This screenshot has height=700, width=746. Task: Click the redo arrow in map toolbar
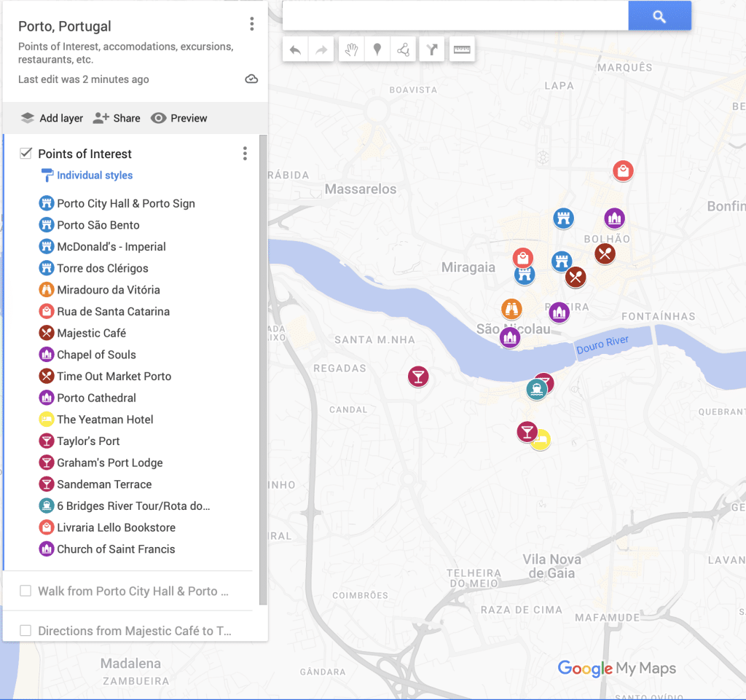321,50
